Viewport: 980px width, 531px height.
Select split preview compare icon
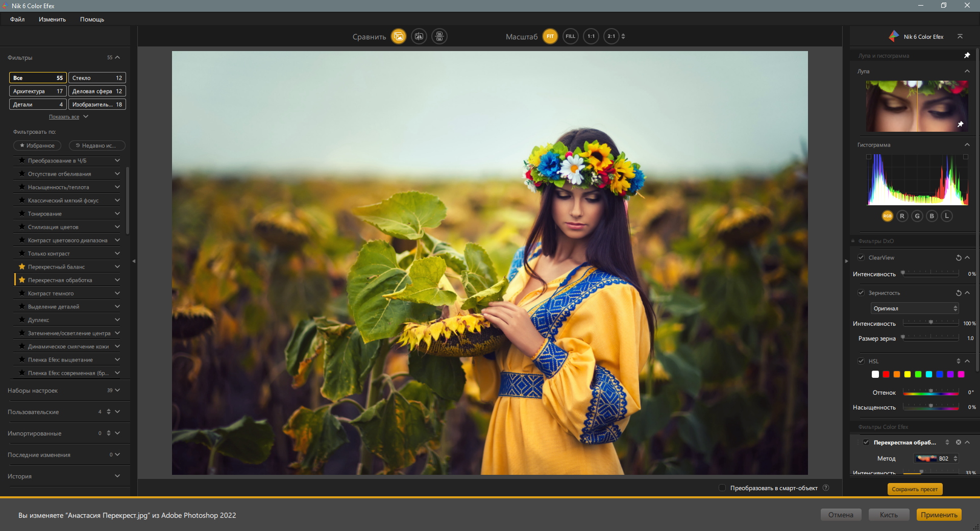419,36
